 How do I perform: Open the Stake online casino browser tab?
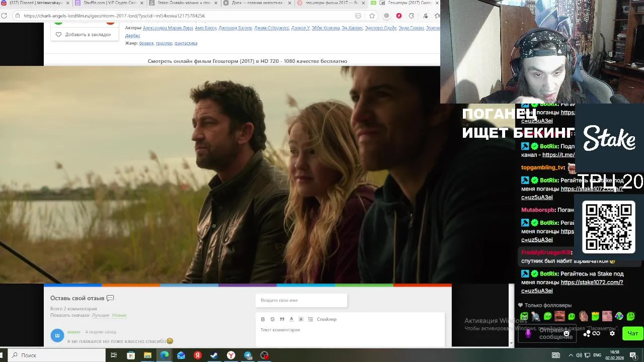click(x=184, y=3)
